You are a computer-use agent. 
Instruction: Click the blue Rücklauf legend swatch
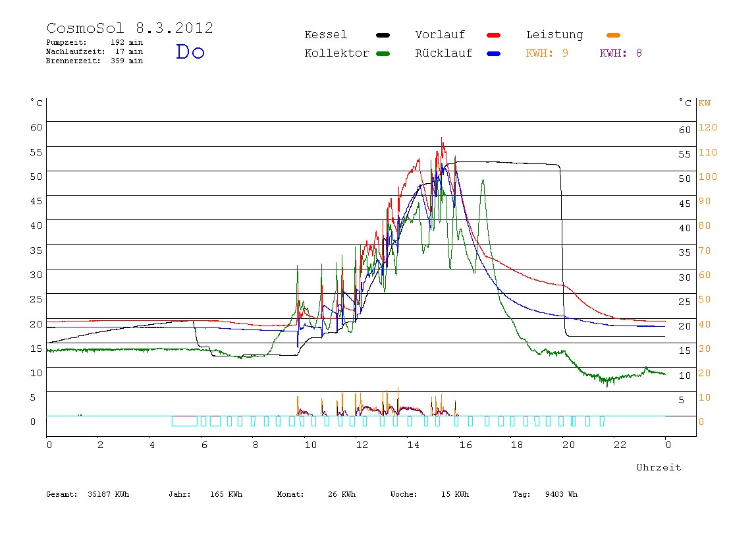tap(494, 53)
